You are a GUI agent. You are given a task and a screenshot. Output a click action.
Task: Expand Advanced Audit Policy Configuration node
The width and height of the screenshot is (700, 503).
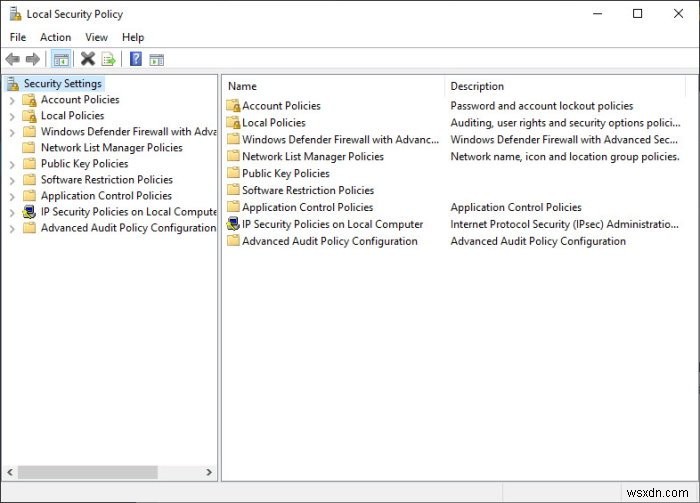click(x=12, y=228)
